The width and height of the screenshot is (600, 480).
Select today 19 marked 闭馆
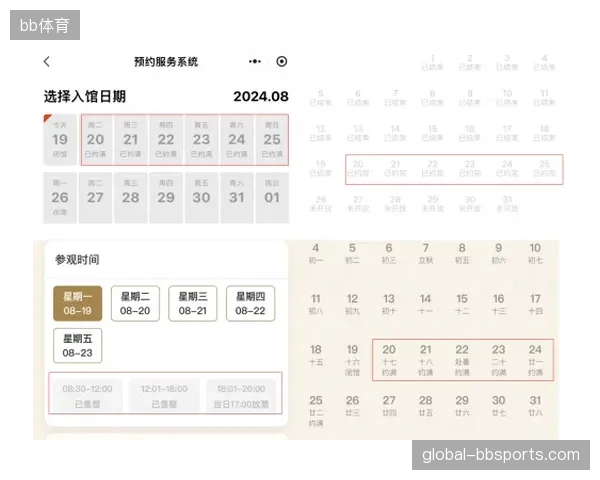(x=60, y=140)
